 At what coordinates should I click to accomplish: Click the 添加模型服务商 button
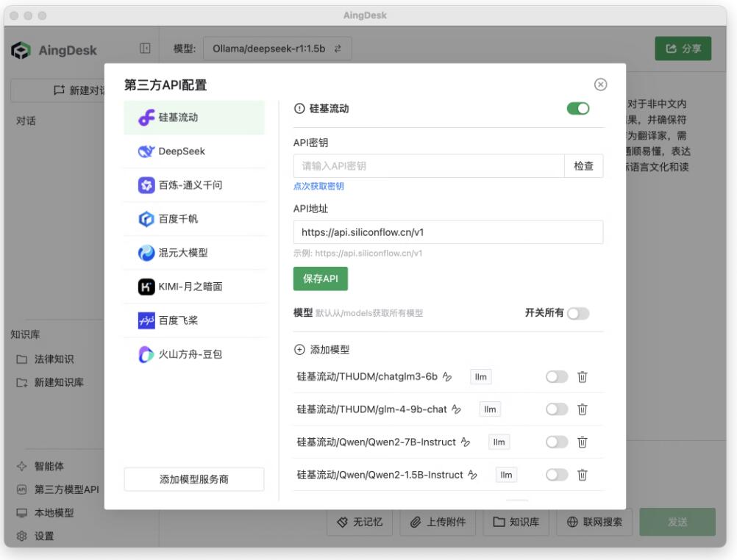(193, 479)
